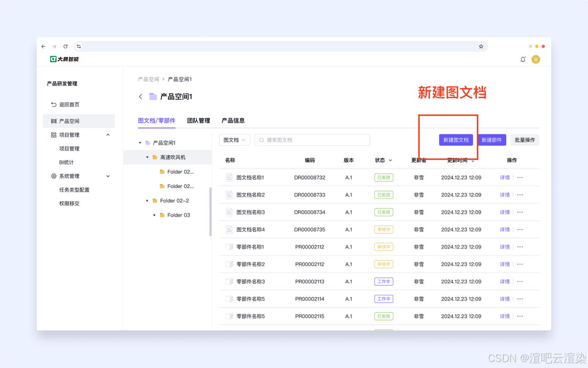Screen dimensions: 588x368
Task: Expand the Folder 03 tree node
Action: tap(155, 215)
